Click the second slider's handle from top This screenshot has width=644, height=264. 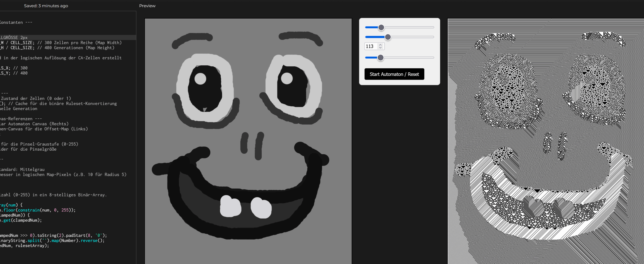[388, 37]
